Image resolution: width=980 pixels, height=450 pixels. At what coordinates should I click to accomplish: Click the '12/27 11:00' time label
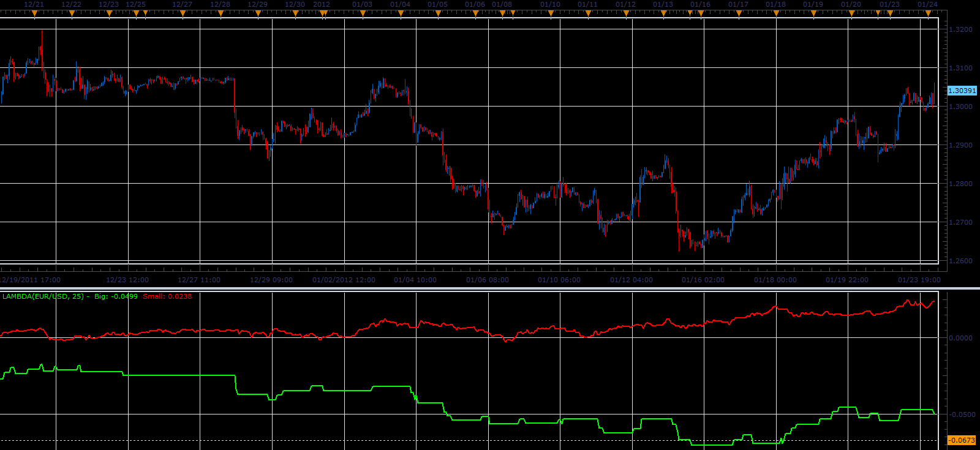(199, 280)
